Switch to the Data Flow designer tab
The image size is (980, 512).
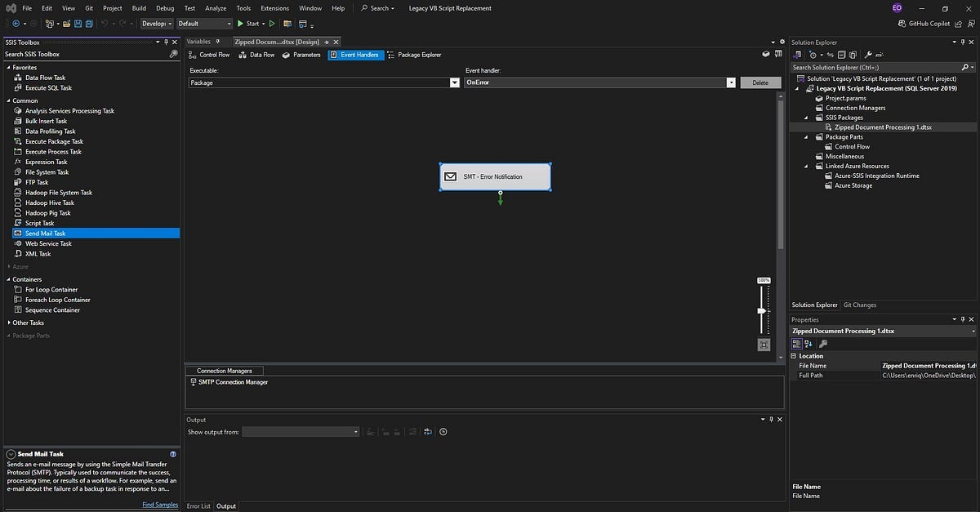(256, 55)
